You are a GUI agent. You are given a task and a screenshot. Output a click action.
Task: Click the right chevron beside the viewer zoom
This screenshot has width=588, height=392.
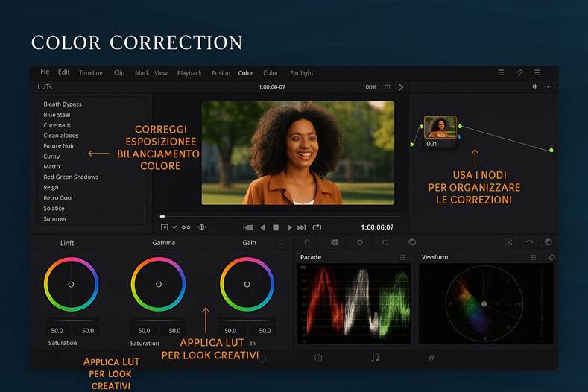(401, 87)
